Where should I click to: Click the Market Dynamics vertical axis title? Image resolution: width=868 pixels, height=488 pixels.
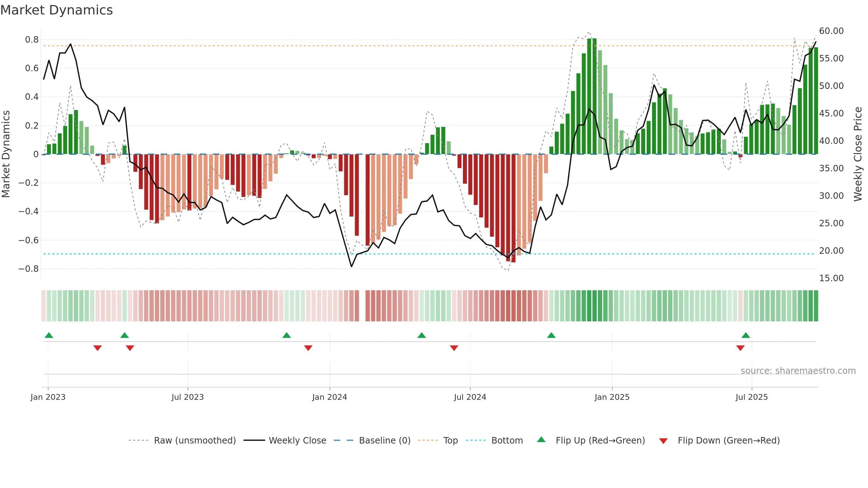click(x=6, y=154)
